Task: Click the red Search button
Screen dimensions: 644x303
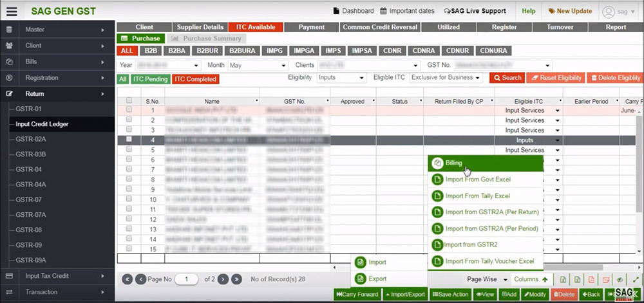Action: (507, 78)
